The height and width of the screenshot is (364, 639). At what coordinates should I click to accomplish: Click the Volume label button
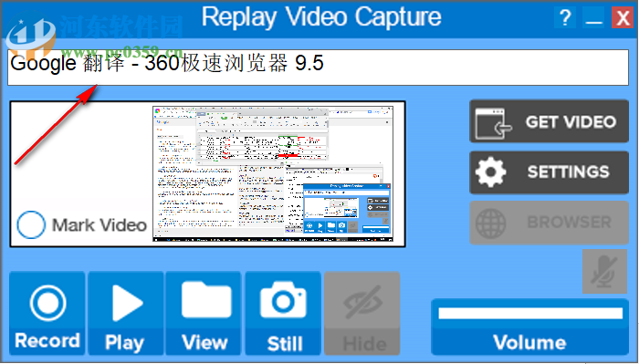[529, 342]
